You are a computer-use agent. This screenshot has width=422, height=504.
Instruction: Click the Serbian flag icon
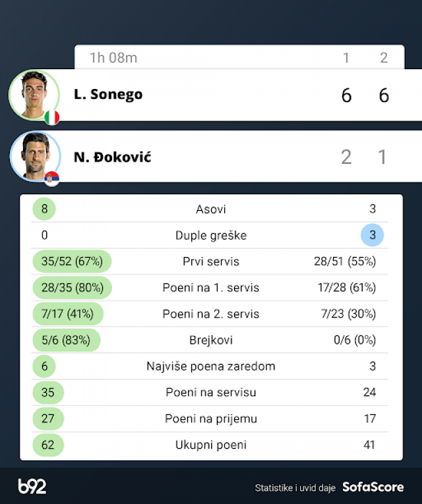point(52,179)
